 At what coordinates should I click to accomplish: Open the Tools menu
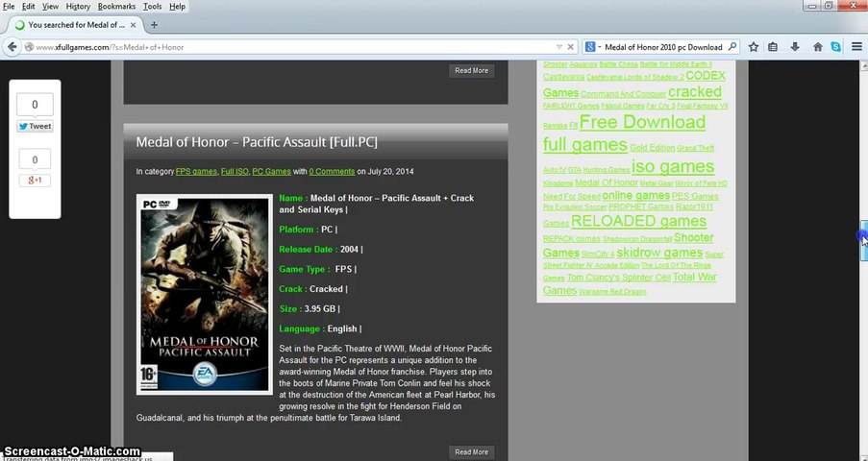(152, 6)
